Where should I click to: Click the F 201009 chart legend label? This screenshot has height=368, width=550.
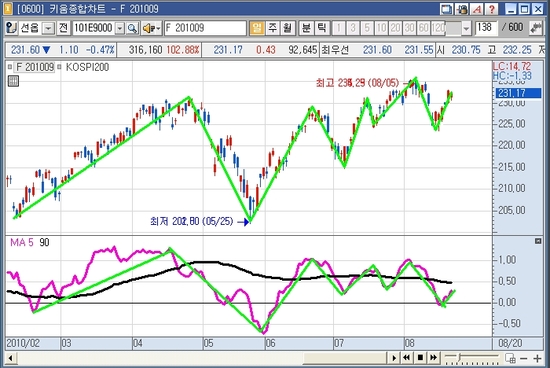35,67
